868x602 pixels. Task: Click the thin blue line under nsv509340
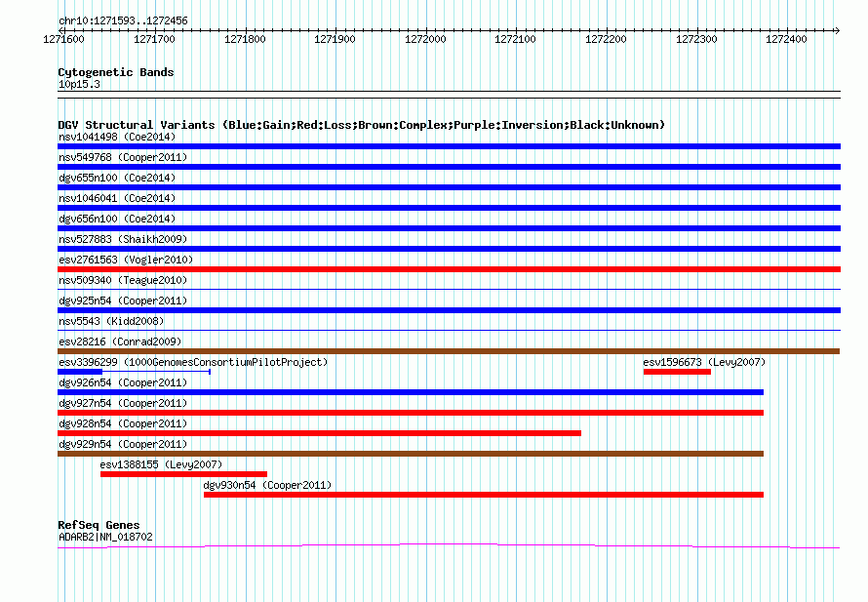449,289
